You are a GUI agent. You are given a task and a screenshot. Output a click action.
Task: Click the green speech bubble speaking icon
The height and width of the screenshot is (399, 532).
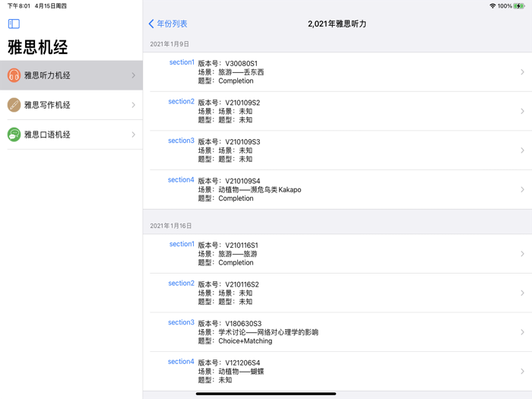point(14,135)
